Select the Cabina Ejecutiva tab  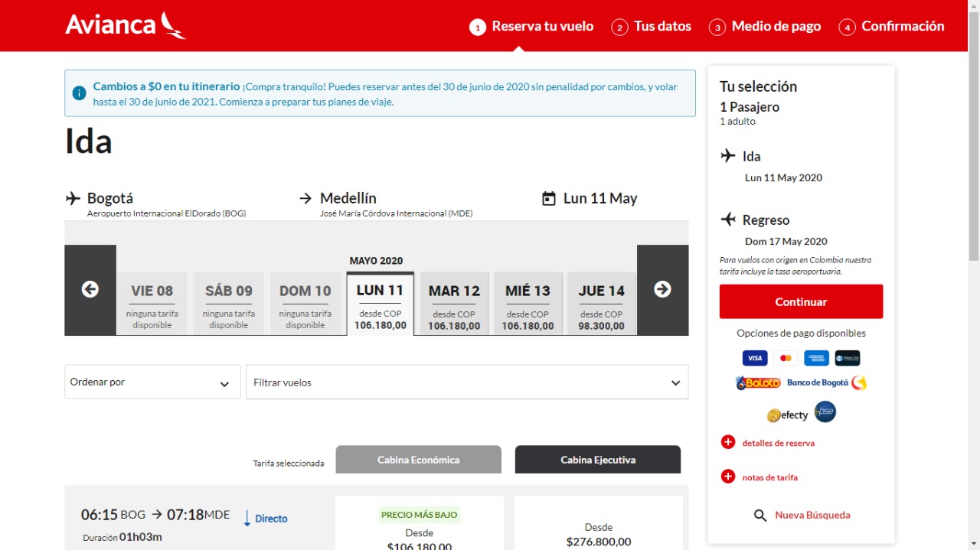click(x=598, y=460)
